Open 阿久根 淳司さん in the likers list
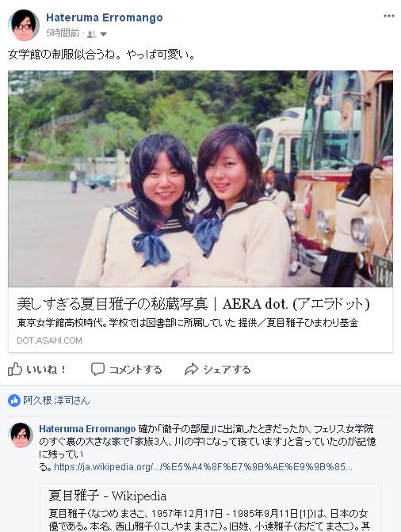 56,401
